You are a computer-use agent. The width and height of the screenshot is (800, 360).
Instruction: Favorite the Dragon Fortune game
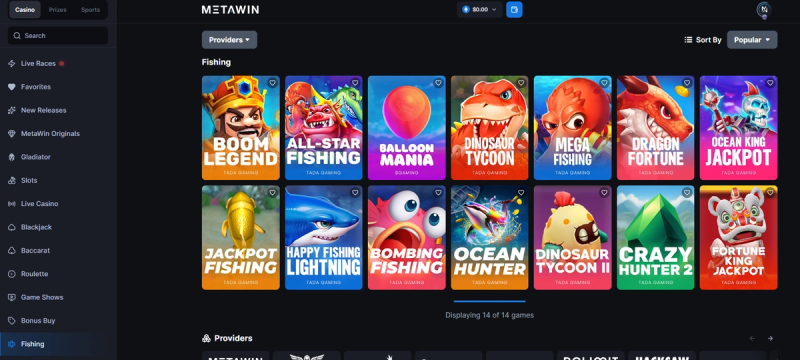[x=687, y=83]
